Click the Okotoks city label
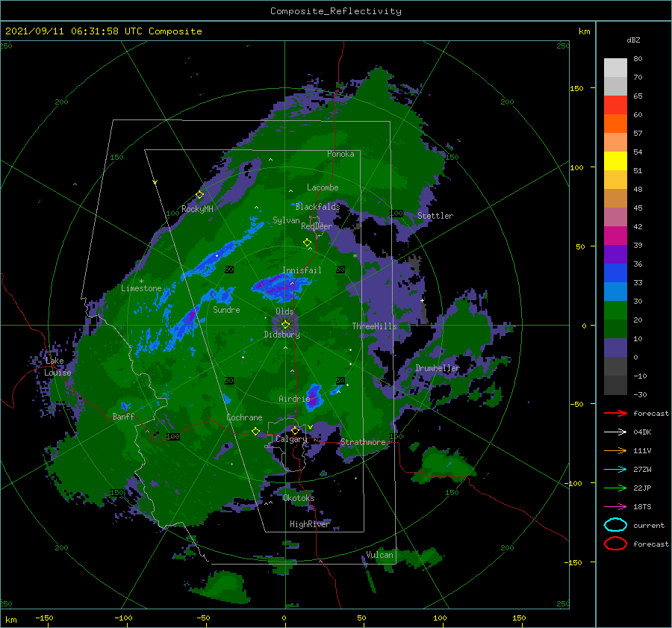 click(x=299, y=498)
